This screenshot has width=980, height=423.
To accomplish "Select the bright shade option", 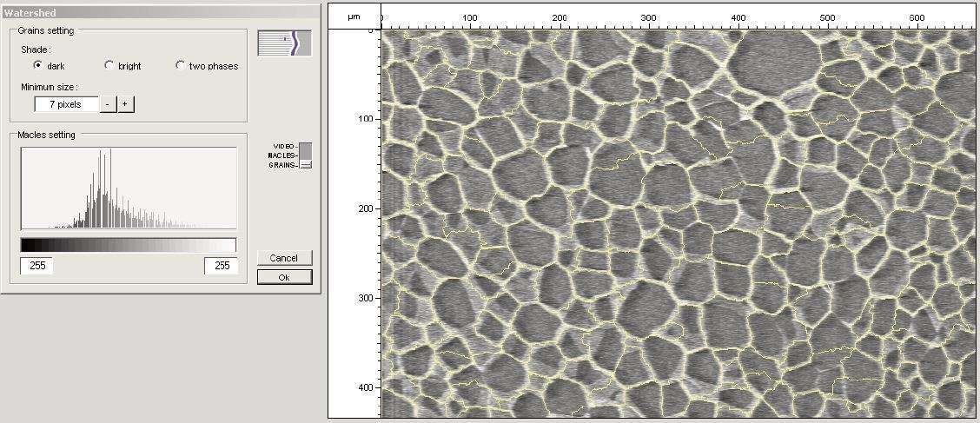I will pos(109,65).
